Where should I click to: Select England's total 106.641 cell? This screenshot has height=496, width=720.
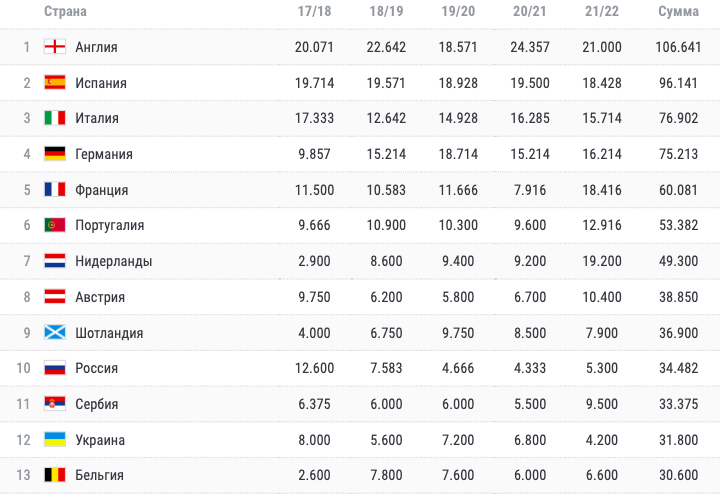coord(678,47)
